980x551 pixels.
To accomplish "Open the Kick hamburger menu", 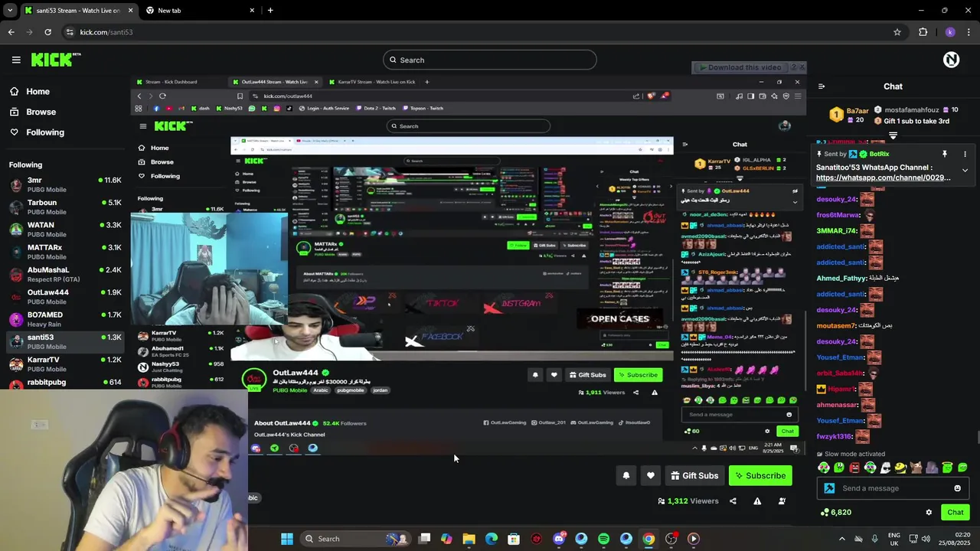I will tap(16, 60).
